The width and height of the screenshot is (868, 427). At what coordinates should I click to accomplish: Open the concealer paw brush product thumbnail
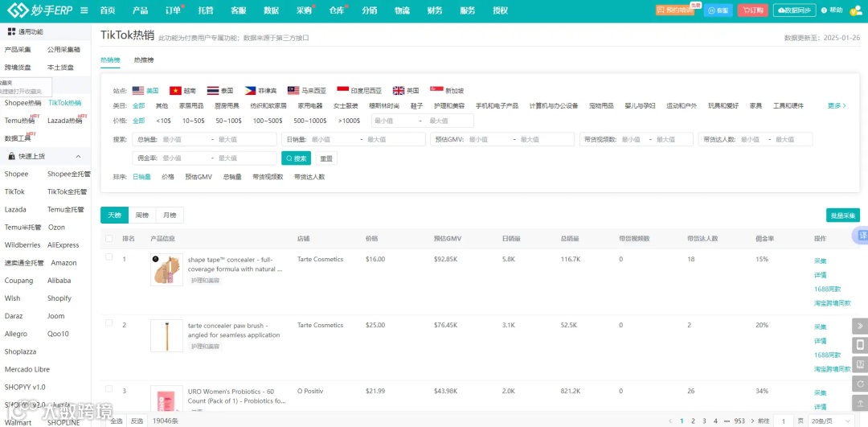point(166,335)
